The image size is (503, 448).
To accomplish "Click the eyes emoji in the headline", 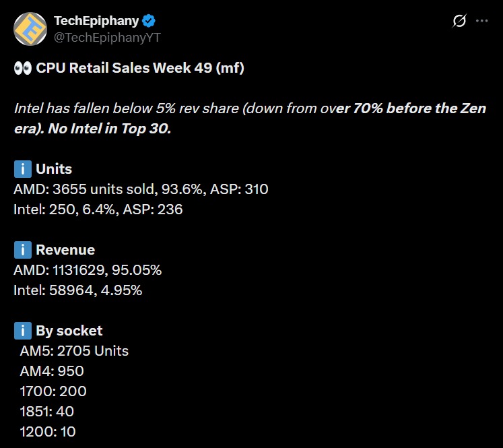I will pyautogui.click(x=22, y=68).
